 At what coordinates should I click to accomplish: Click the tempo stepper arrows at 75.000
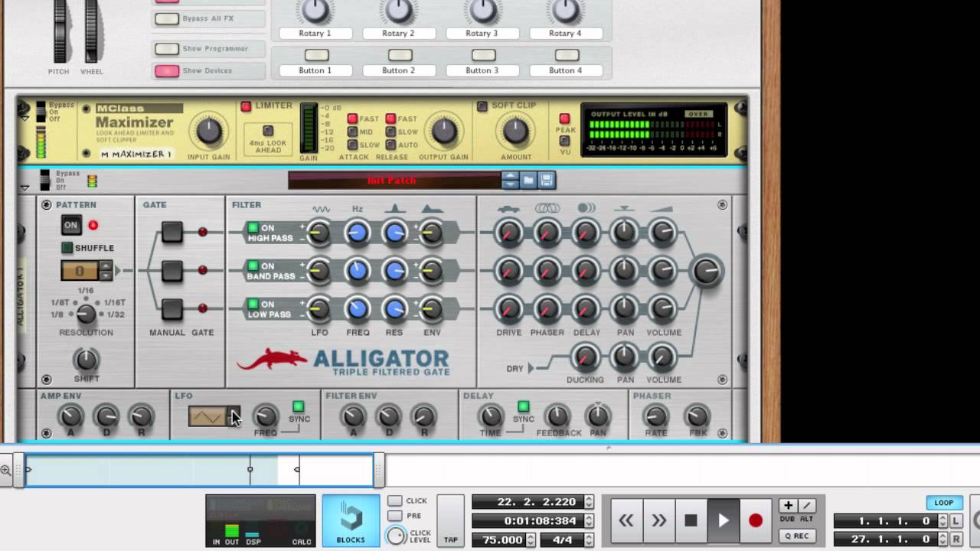pyautogui.click(x=529, y=540)
